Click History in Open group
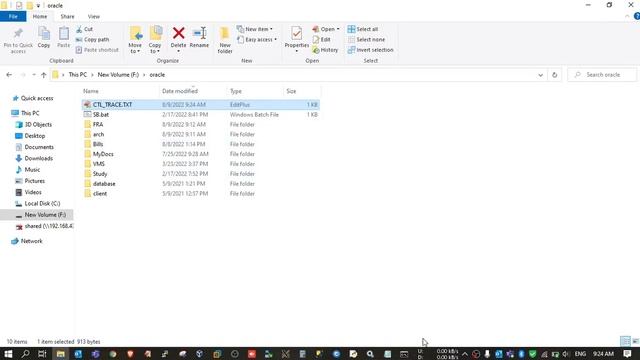The width and height of the screenshot is (640, 360). click(325, 50)
